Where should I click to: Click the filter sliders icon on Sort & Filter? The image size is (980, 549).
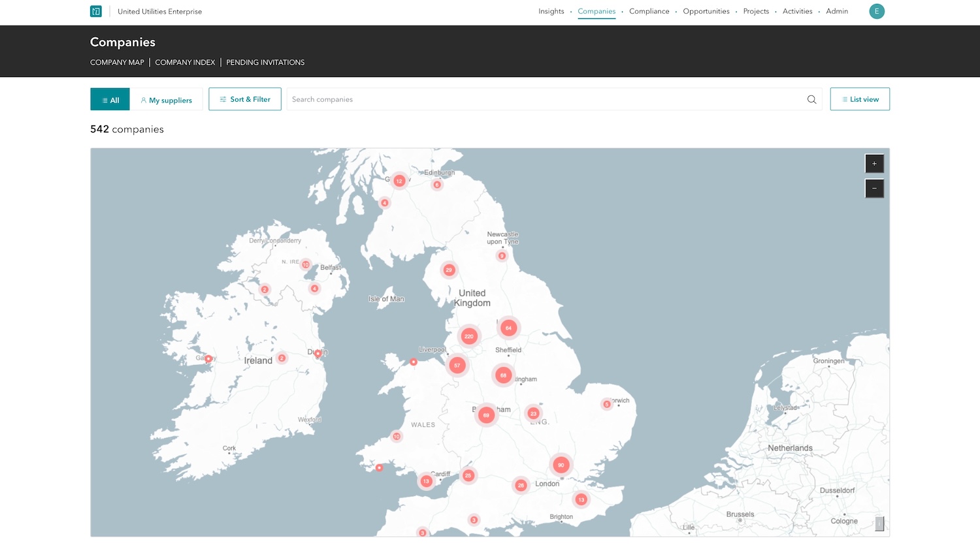(x=223, y=99)
